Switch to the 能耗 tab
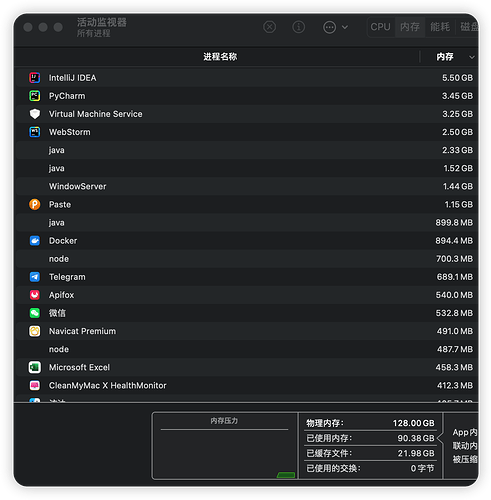Image resolution: width=491 pixels, height=500 pixels. (x=440, y=27)
